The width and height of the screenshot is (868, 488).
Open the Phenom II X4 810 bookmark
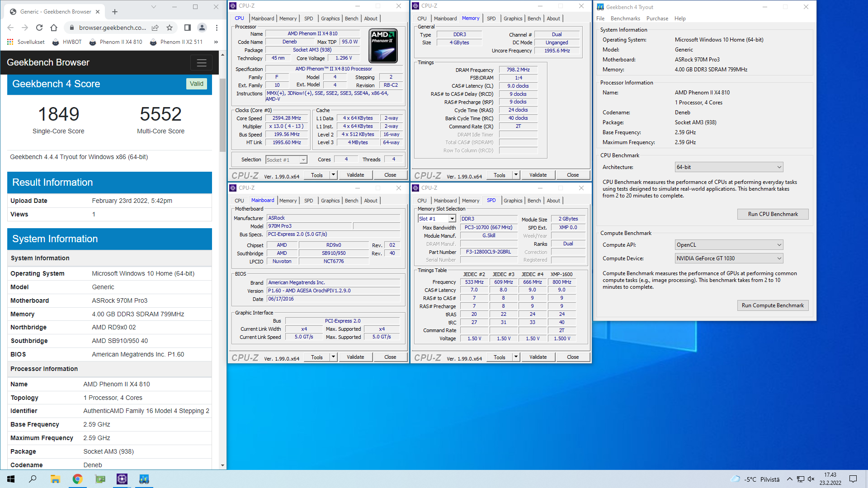pyautogui.click(x=116, y=42)
